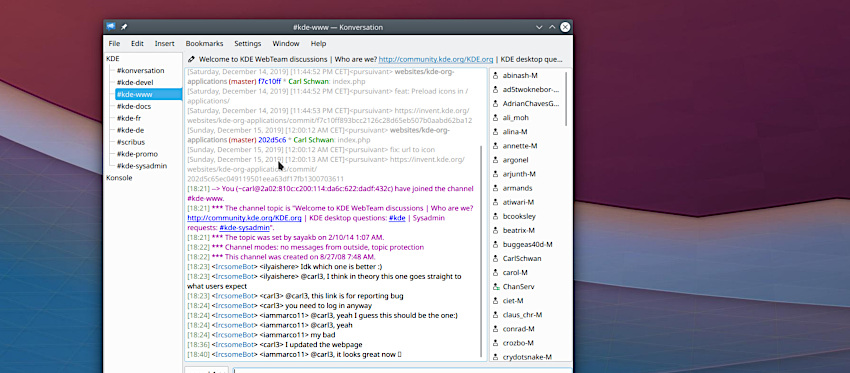Open the Settings menu
This screenshot has height=373, width=850.
pos(248,43)
